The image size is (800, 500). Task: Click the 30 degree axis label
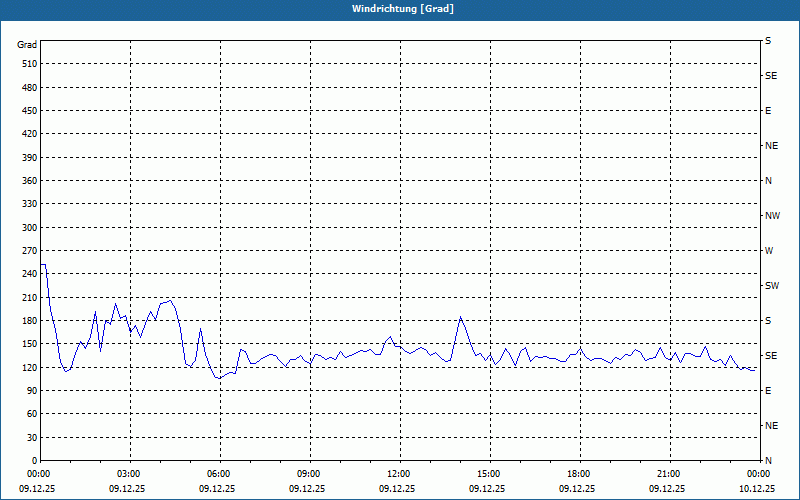pos(32,438)
